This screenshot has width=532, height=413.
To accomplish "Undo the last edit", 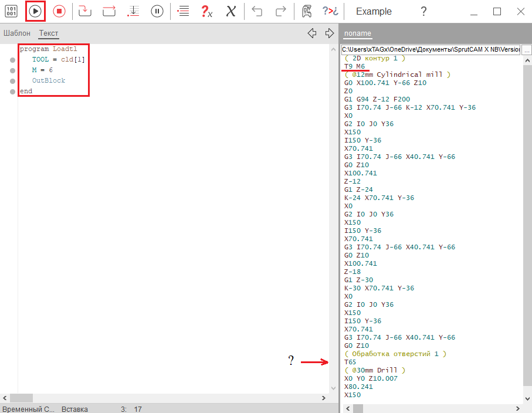I will coord(257,11).
